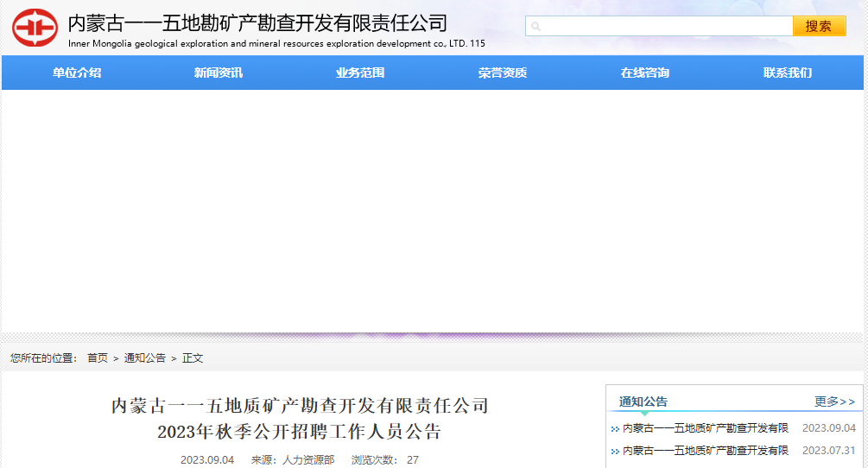Click the article date 2023.09.04 below title

(x=207, y=460)
